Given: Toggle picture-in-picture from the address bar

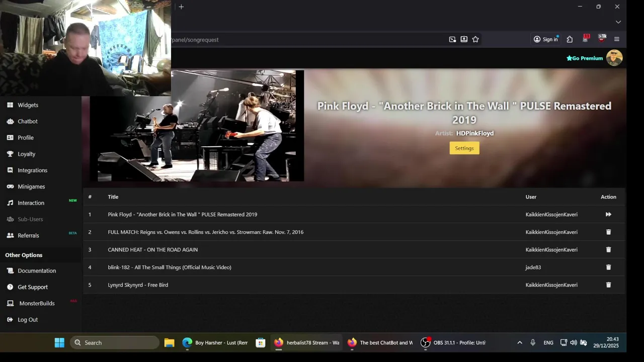Looking at the screenshot, I should (x=452, y=39).
